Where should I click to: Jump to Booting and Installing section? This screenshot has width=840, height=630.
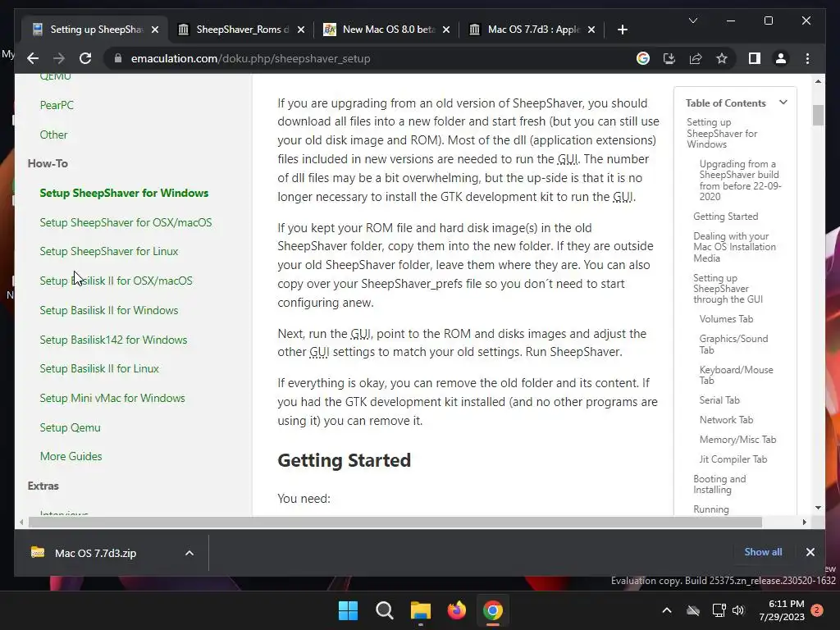(719, 484)
